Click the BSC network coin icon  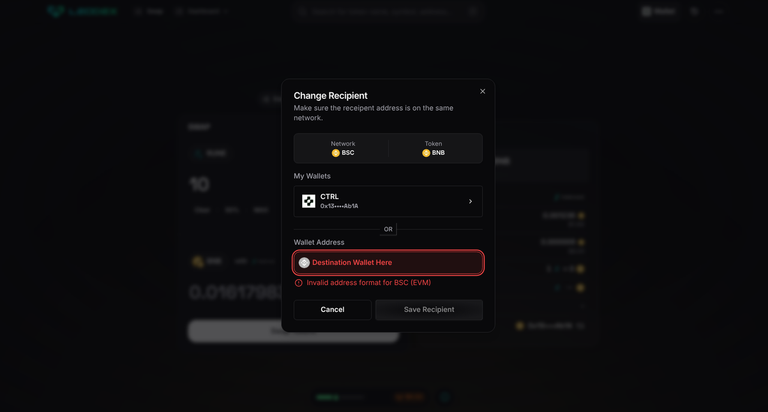336,153
